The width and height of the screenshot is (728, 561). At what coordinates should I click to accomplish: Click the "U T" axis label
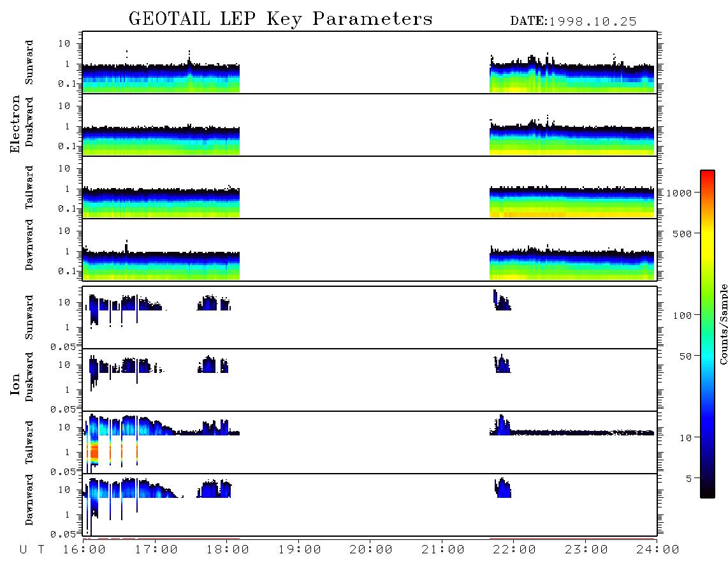(33, 550)
